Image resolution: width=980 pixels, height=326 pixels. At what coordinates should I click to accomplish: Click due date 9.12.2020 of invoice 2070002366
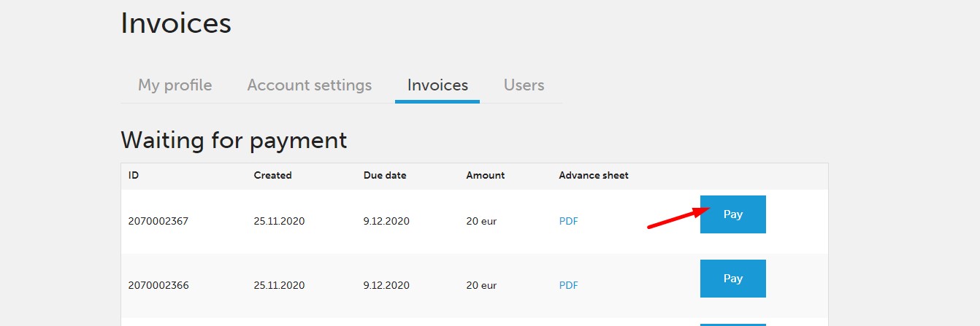tap(386, 286)
